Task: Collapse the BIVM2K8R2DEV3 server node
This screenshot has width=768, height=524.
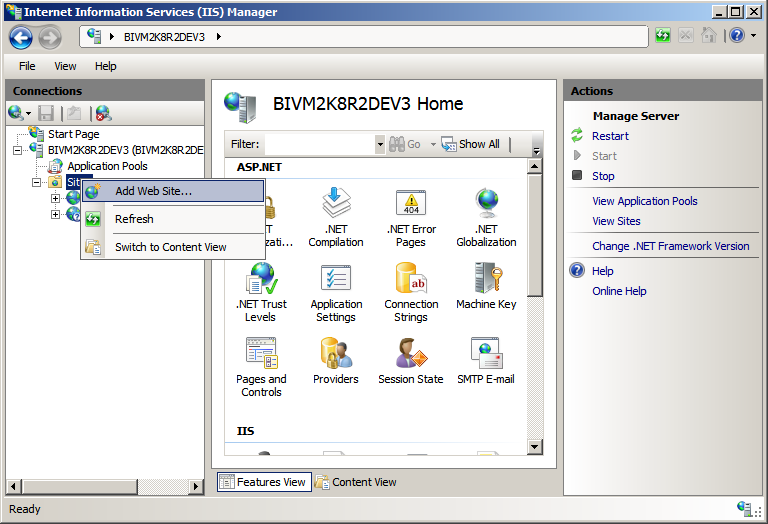Action: 18,150
